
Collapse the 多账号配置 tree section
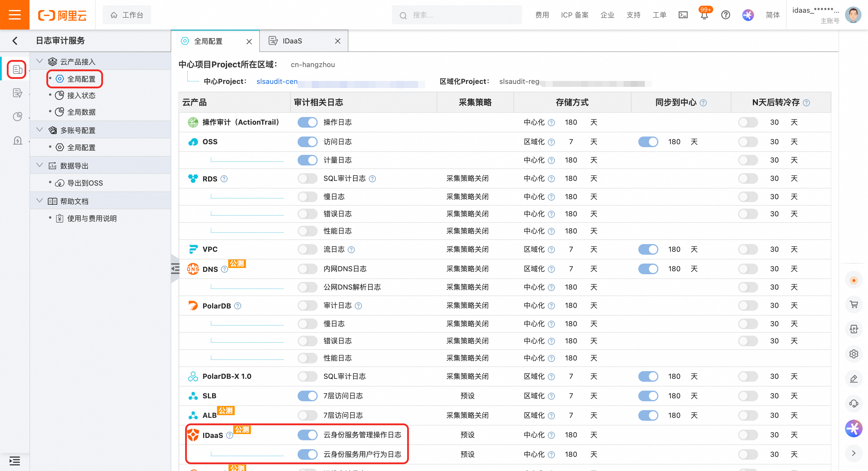[x=40, y=130]
